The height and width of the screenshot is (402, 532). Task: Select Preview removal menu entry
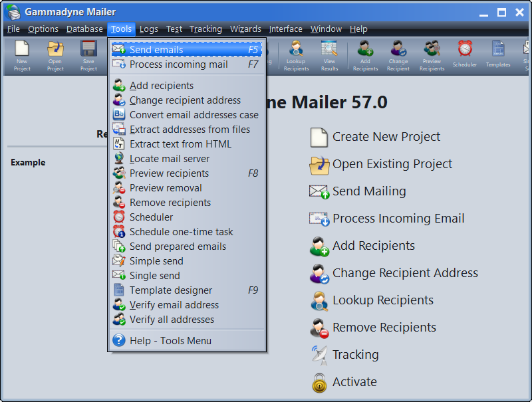pos(187,187)
